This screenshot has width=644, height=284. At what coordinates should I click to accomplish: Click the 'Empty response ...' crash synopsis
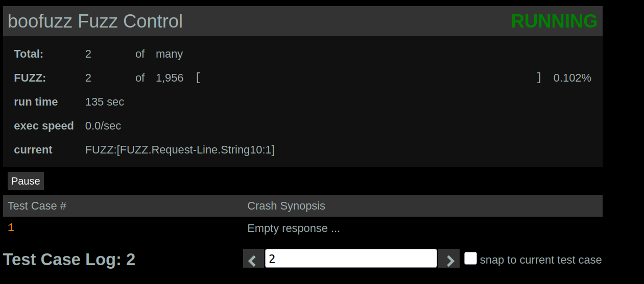pyautogui.click(x=294, y=228)
